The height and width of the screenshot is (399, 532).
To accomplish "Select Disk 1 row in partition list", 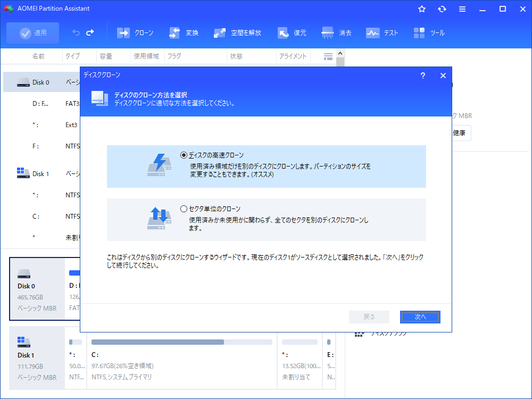I will [x=41, y=174].
